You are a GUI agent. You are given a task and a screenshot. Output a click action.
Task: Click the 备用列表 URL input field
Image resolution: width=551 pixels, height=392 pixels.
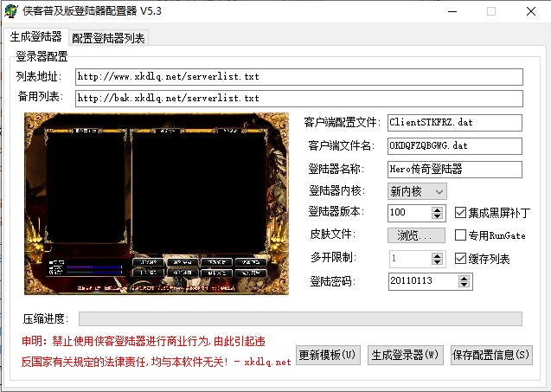click(x=298, y=99)
